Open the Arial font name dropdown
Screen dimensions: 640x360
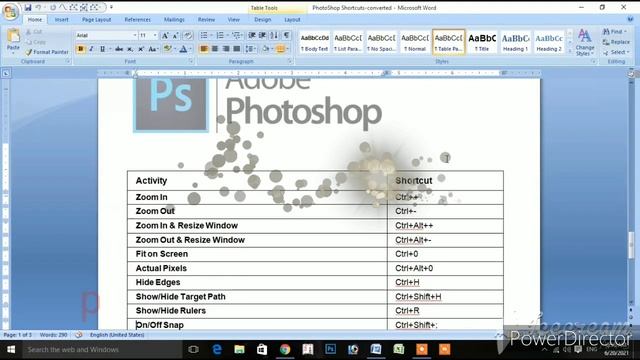(x=135, y=36)
